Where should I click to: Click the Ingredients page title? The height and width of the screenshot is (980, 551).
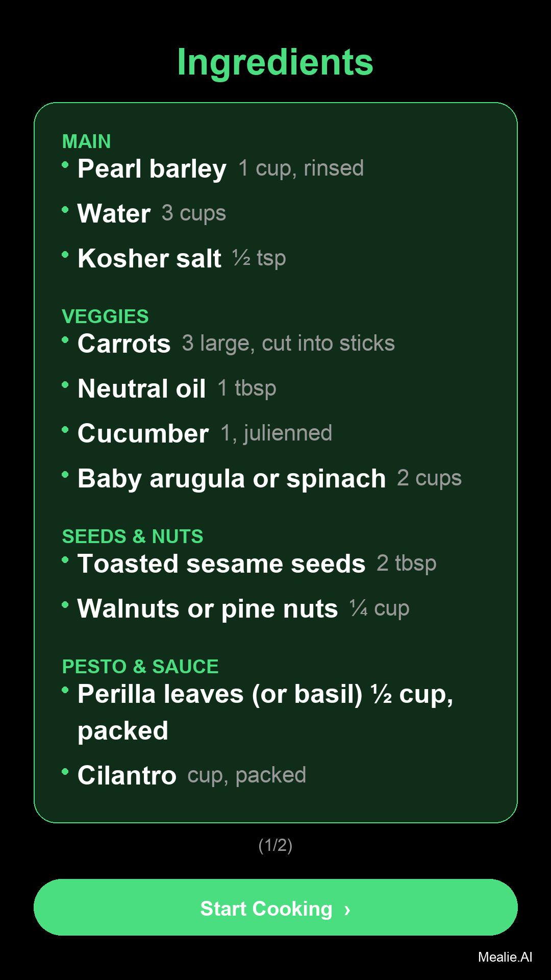tap(275, 62)
